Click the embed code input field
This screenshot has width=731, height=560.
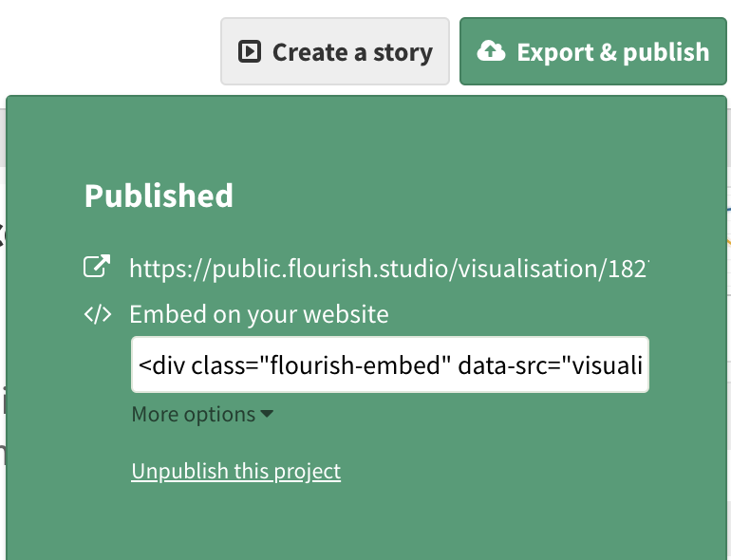coord(390,364)
